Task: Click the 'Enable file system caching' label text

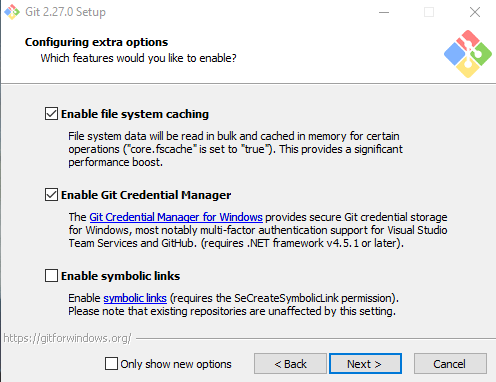Action: click(x=135, y=114)
